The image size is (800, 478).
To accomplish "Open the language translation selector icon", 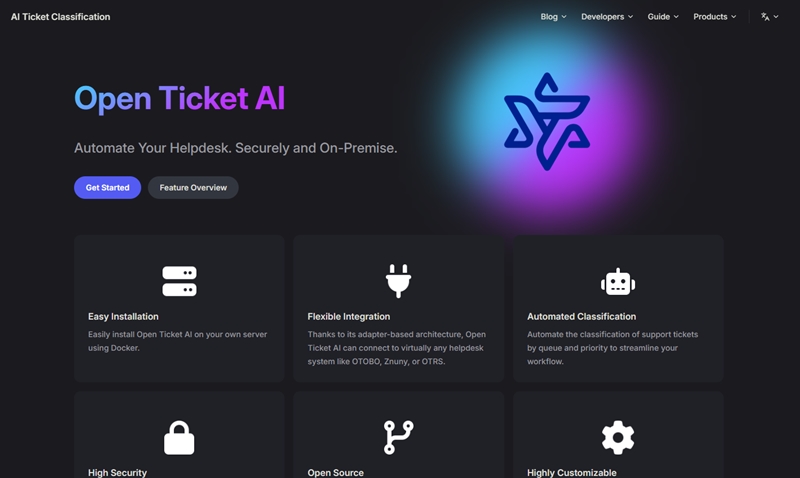I will pos(765,17).
